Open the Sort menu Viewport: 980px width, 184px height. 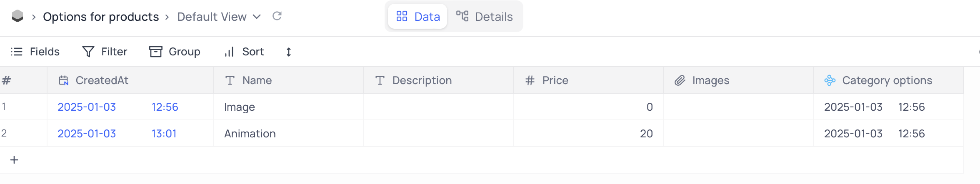click(x=244, y=52)
